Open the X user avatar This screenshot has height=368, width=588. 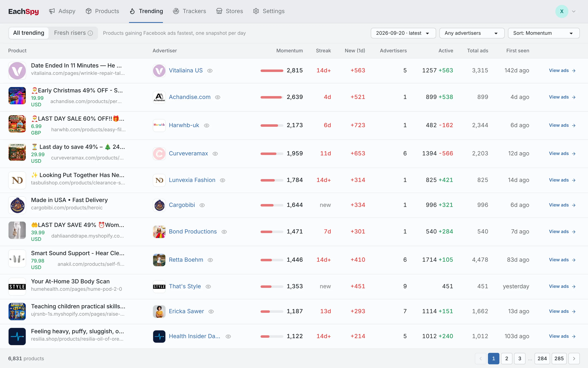click(561, 11)
